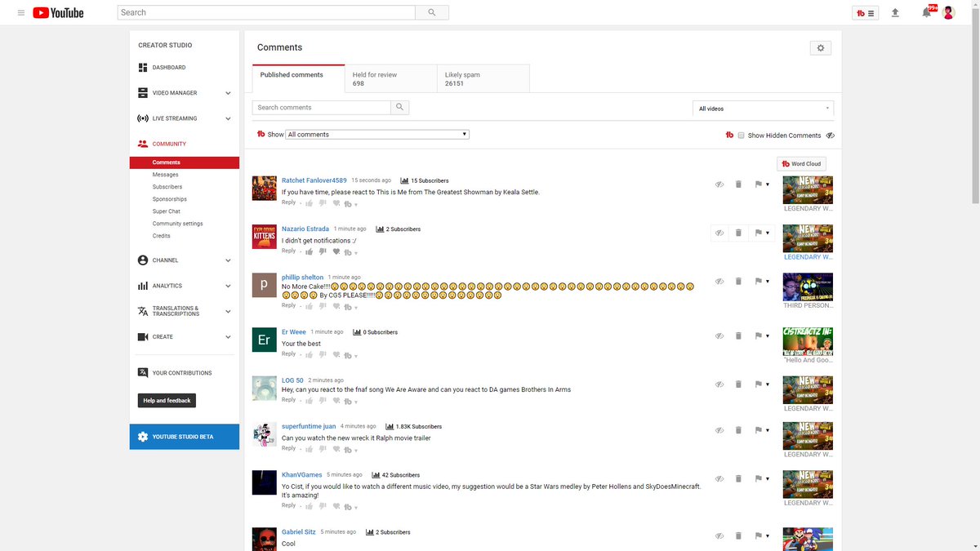Image resolution: width=980 pixels, height=551 pixels.
Task: Click the upload video arrow icon
Action: (895, 13)
